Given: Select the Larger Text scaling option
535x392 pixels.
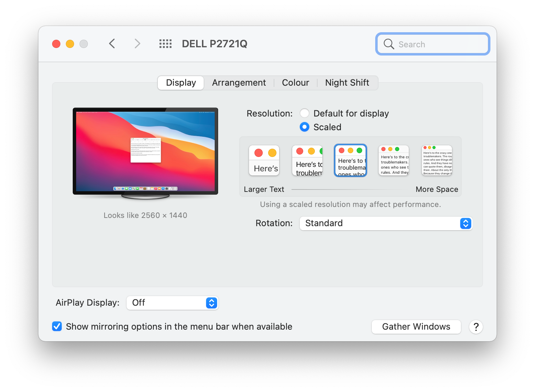Looking at the screenshot, I should tap(264, 160).
